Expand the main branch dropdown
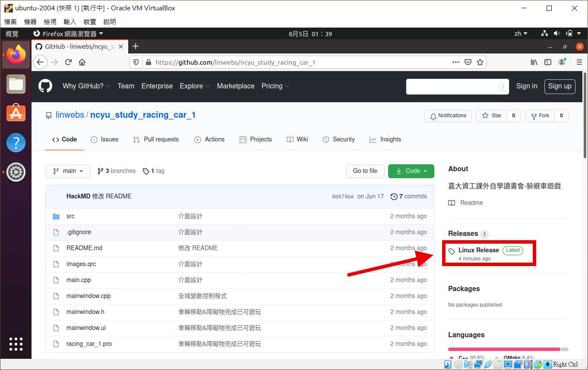Screen dimensions: 588x370 tap(68, 171)
